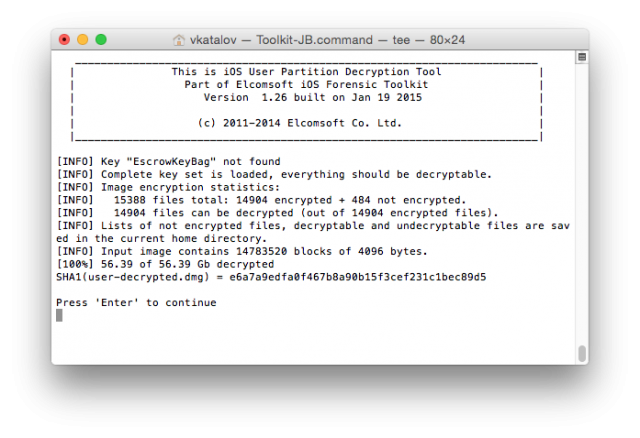Click the Version 1.26 build line

click(x=313, y=98)
